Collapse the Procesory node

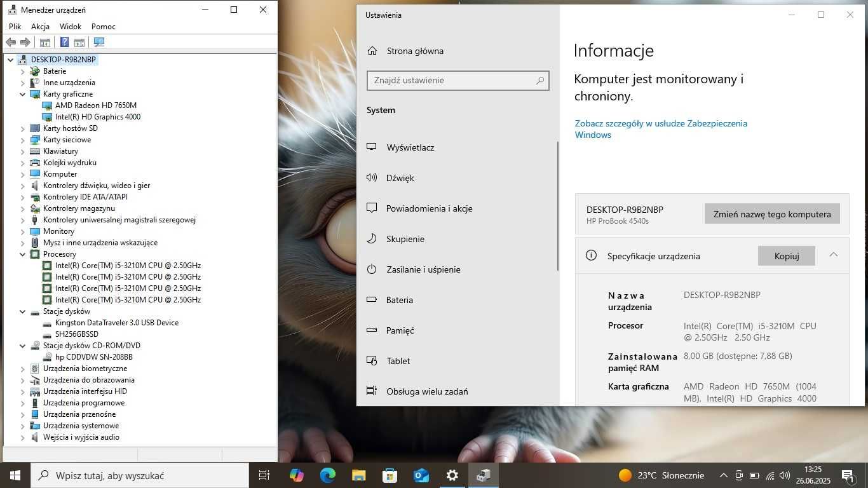tap(23, 254)
